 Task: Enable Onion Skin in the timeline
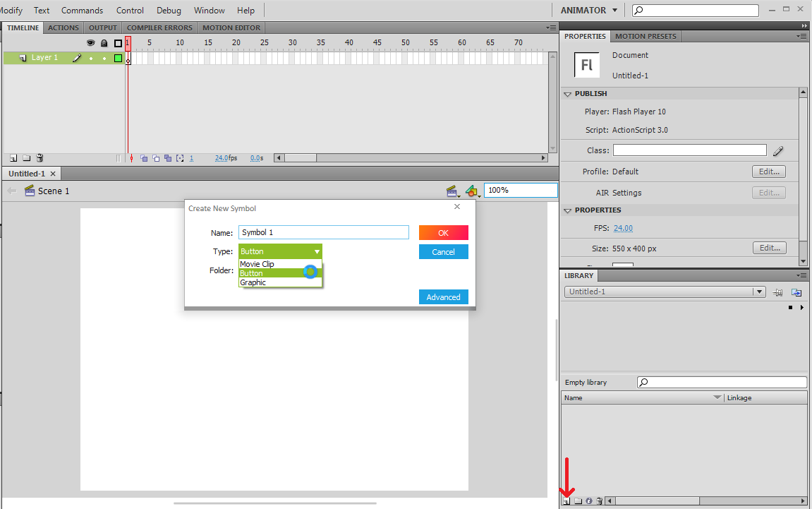pos(144,158)
